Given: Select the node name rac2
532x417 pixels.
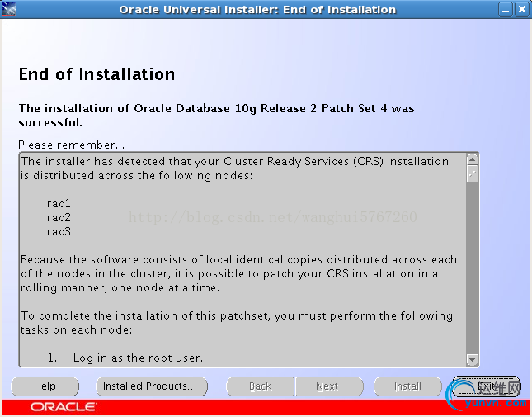Looking at the screenshot, I should (x=59, y=217).
